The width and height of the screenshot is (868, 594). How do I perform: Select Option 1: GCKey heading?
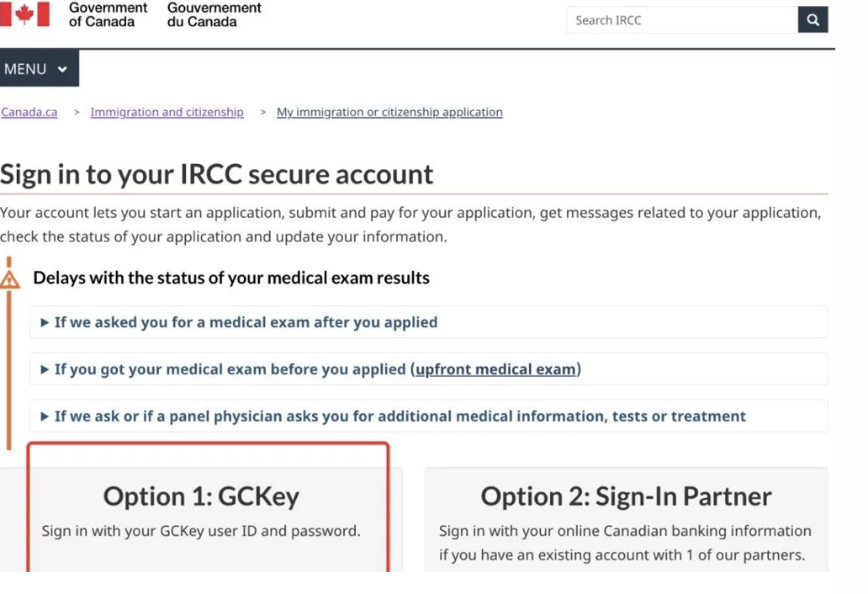coord(201,496)
